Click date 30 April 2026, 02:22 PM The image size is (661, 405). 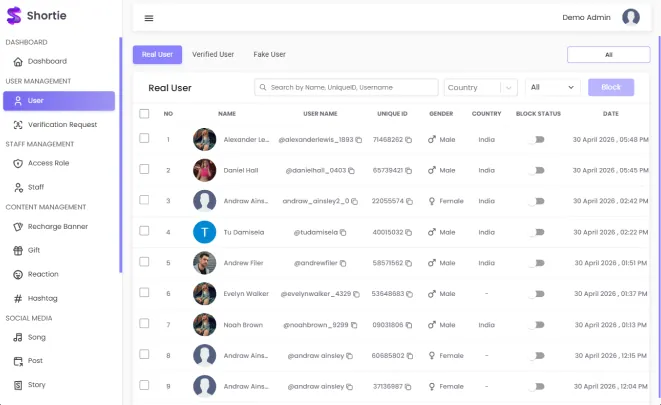coord(610,232)
